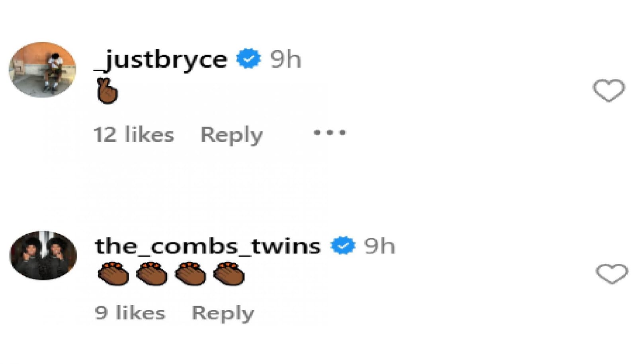Image resolution: width=637 pixels, height=364 pixels.
Task: View the 12 likes on _justbryce's comment
Action: tap(133, 134)
